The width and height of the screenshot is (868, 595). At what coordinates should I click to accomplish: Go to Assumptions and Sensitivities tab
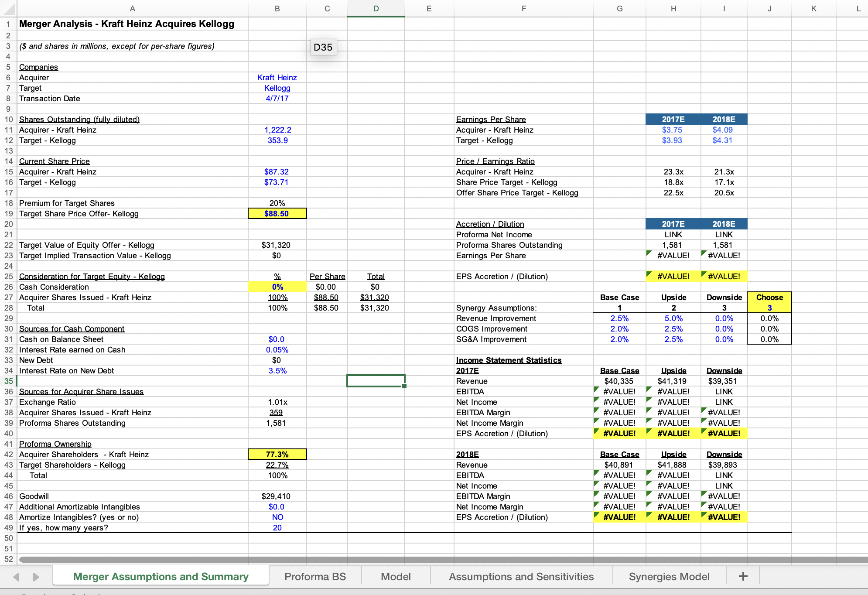pos(521,576)
